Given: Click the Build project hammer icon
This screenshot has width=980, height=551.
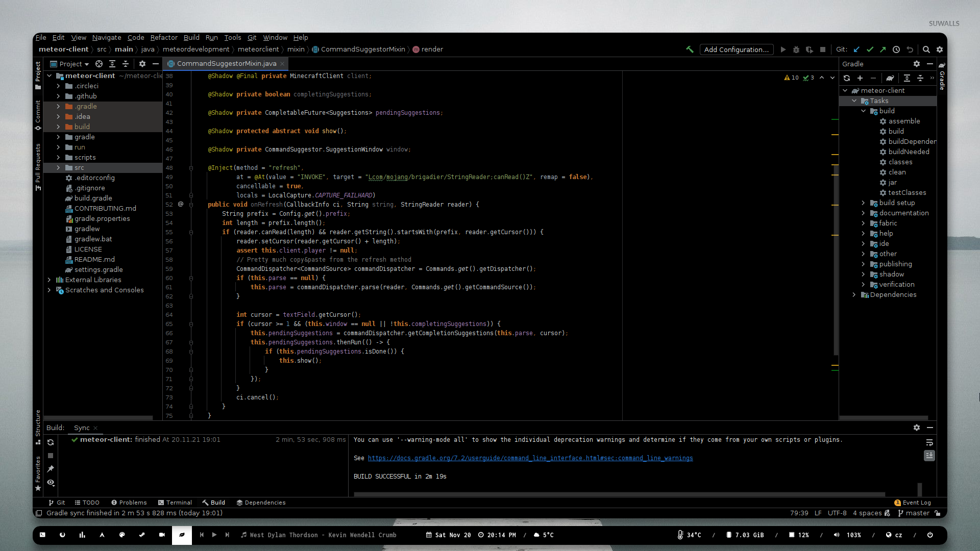Looking at the screenshot, I should pos(690,49).
